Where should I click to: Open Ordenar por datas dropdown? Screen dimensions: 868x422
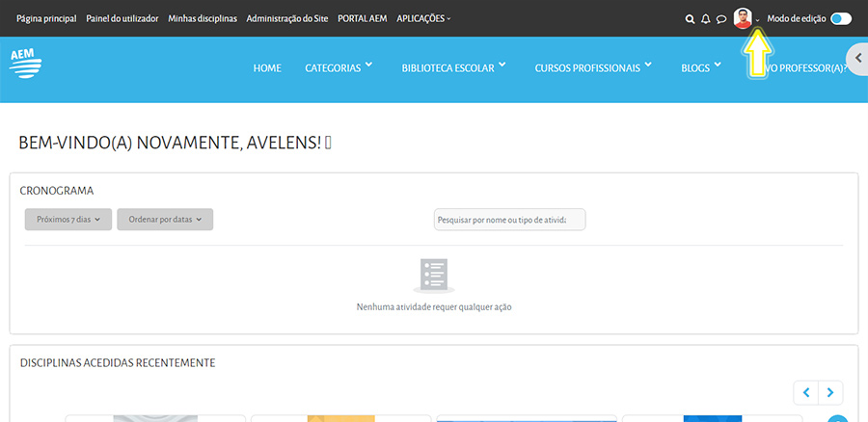(165, 220)
